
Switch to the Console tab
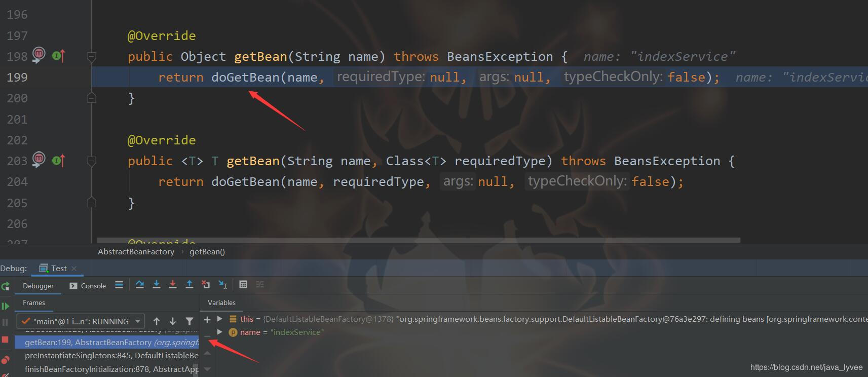pyautogui.click(x=88, y=286)
